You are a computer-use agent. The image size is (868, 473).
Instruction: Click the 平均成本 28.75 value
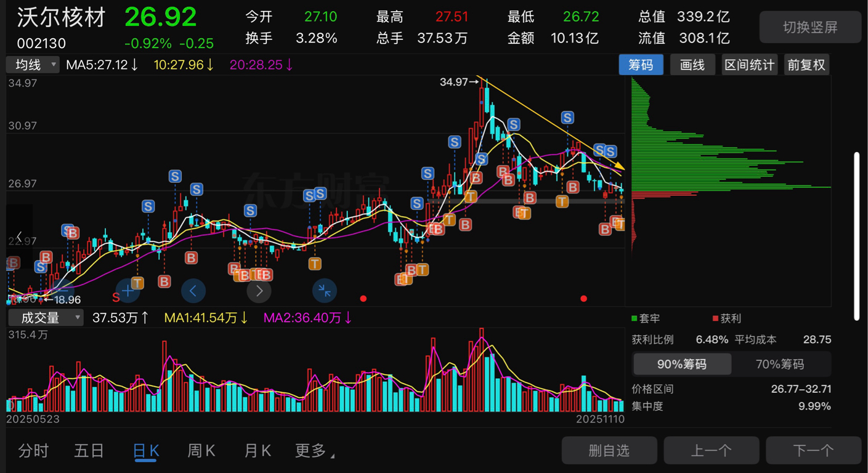(817, 339)
